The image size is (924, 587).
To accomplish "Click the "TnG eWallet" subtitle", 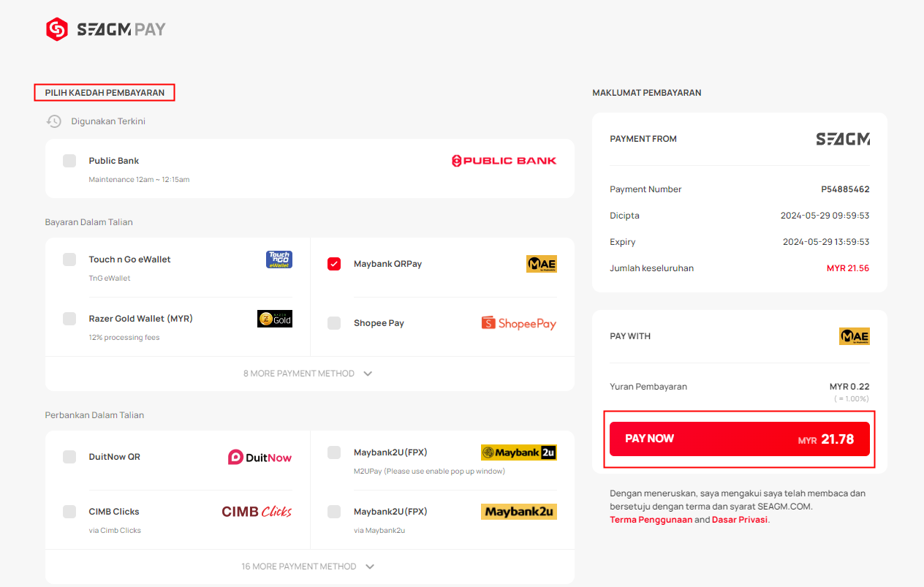I will (x=110, y=279).
